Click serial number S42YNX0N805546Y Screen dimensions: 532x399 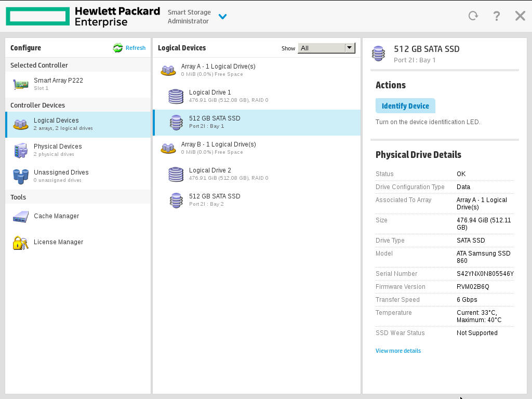tap(485, 274)
